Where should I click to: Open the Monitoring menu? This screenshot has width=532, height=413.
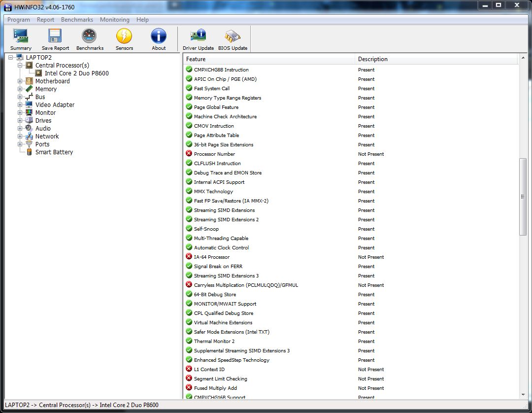click(x=114, y=20)
